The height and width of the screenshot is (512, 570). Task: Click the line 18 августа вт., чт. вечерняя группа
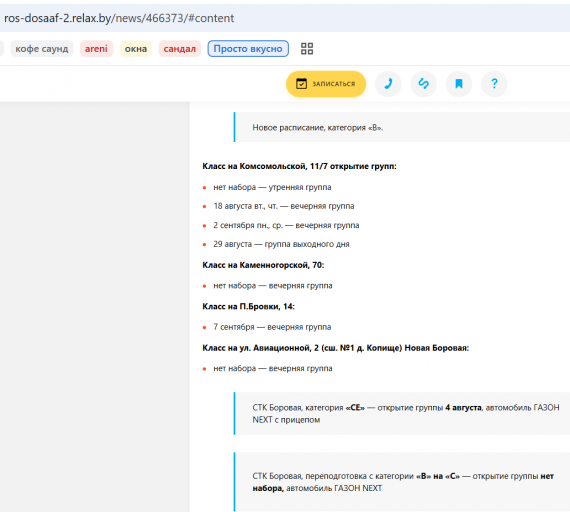point(284,206)
